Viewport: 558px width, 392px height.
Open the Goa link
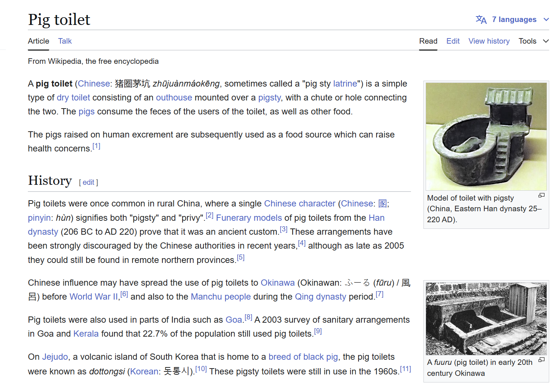234,320
